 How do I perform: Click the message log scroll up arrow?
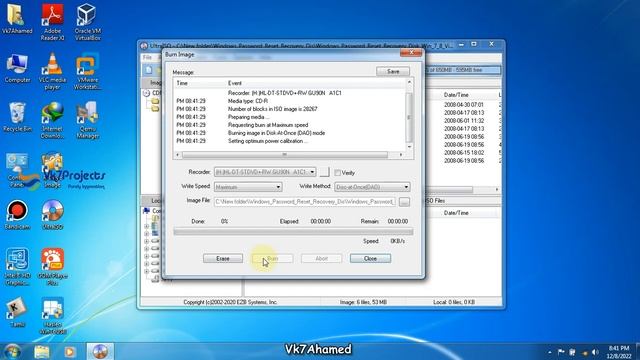[409, 82]
